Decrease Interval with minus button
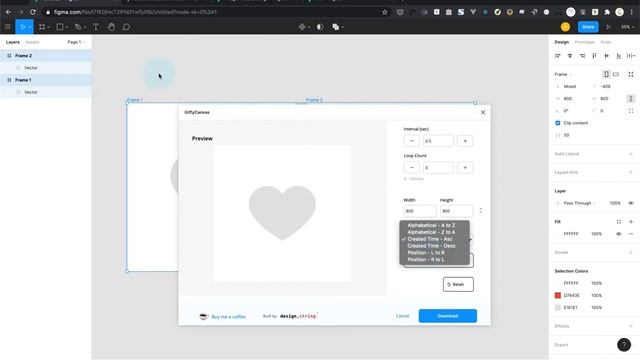This screenshot has height=360, width=640. coord(411,141)
